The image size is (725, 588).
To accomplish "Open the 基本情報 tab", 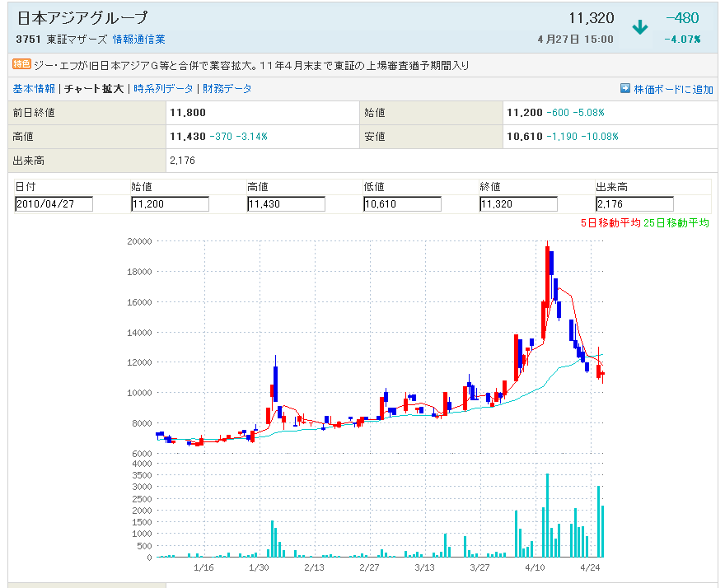I will tap(34, 89).
